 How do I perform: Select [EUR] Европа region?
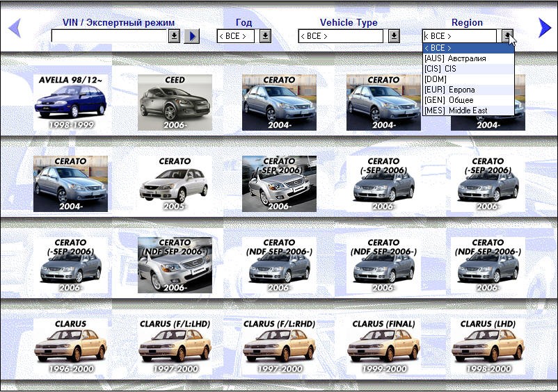[468, 90]
